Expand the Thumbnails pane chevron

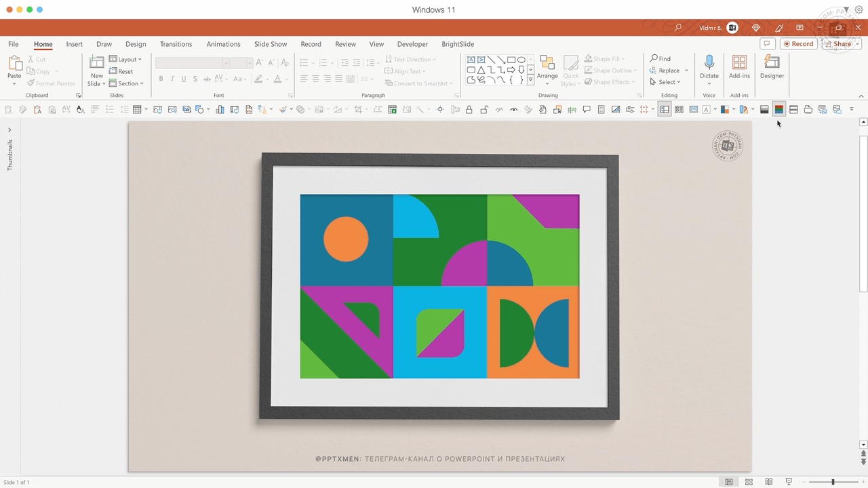click(9, 129)
